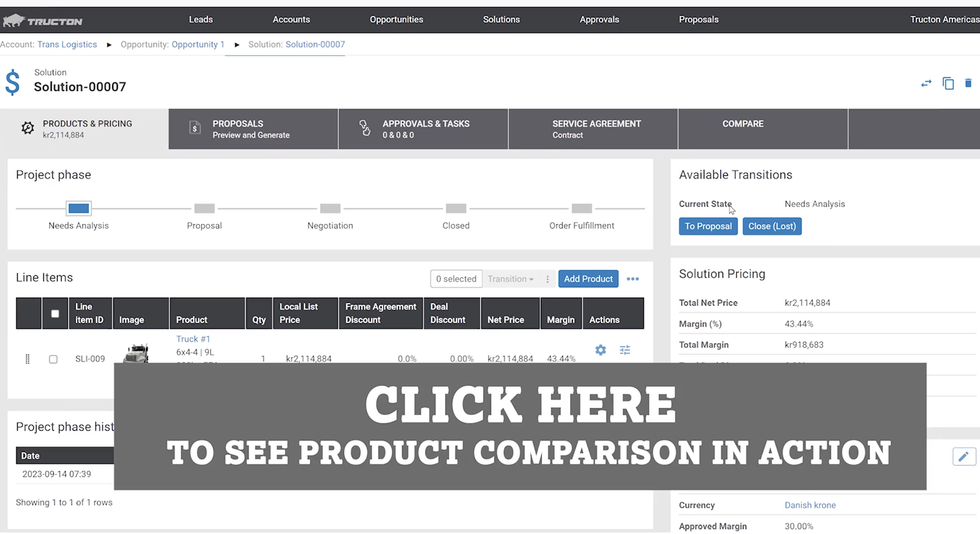Select the Negotiation phase marker
The image size is (980, 534).
(x=330, y=208)
